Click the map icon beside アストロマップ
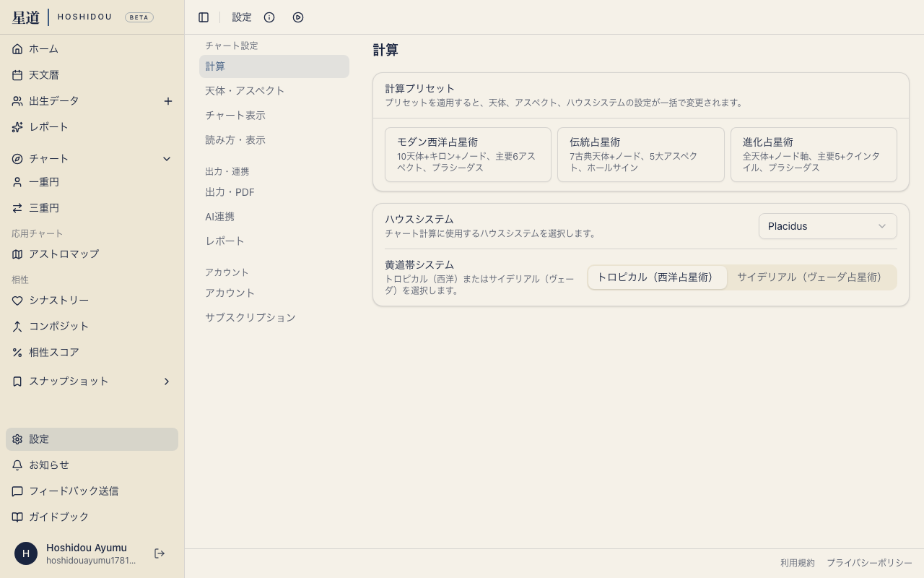The height and width of the screenshot is (578, 924). (x=17, y=254)
